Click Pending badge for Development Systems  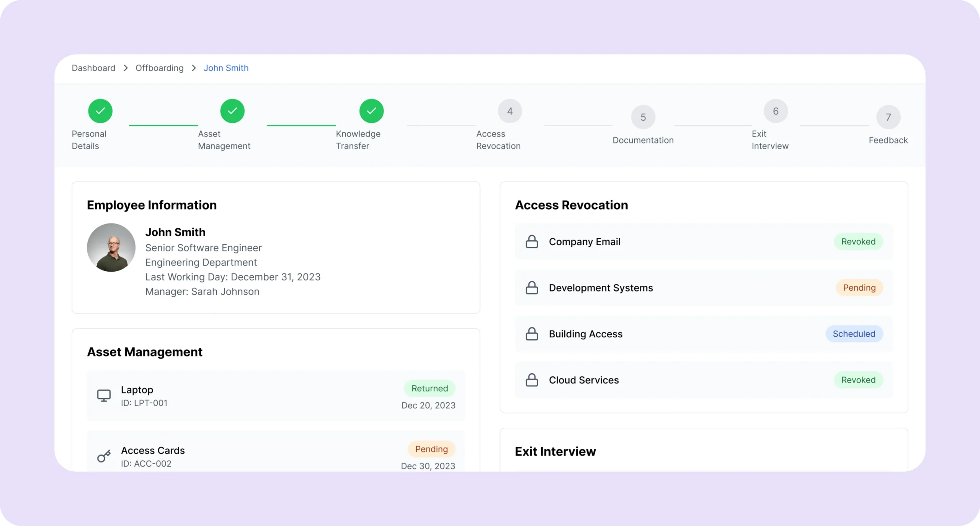859,288
